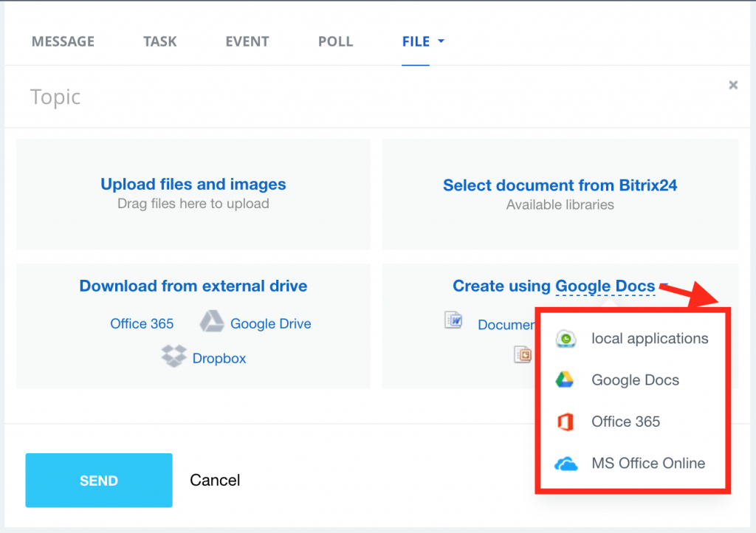Click the Dropbox box icon
Screen dimensions: 756x533
click(173, 356)
